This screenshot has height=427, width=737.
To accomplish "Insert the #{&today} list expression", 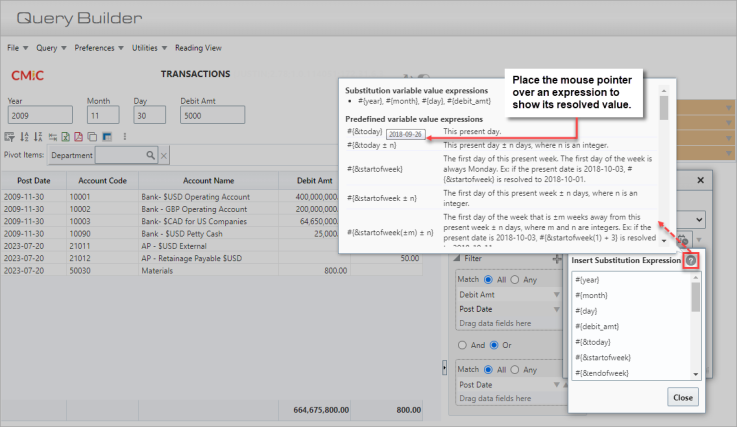I will coord(593,342).
